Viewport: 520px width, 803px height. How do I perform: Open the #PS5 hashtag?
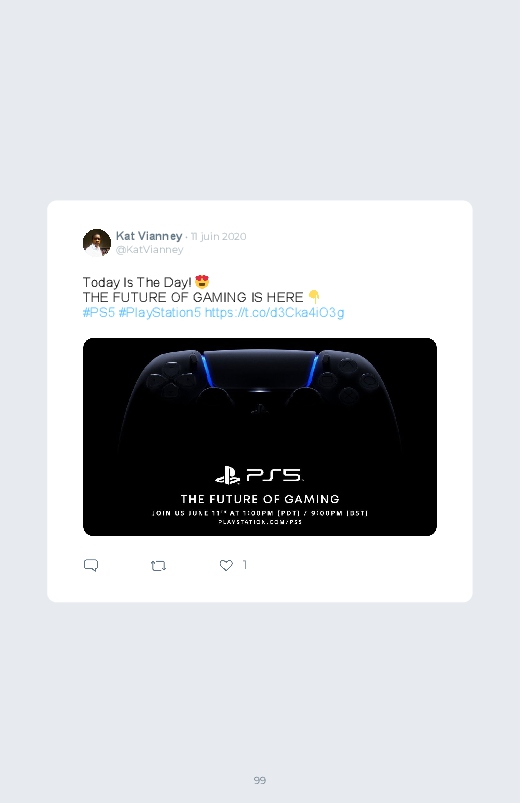(x=99, y=312)
